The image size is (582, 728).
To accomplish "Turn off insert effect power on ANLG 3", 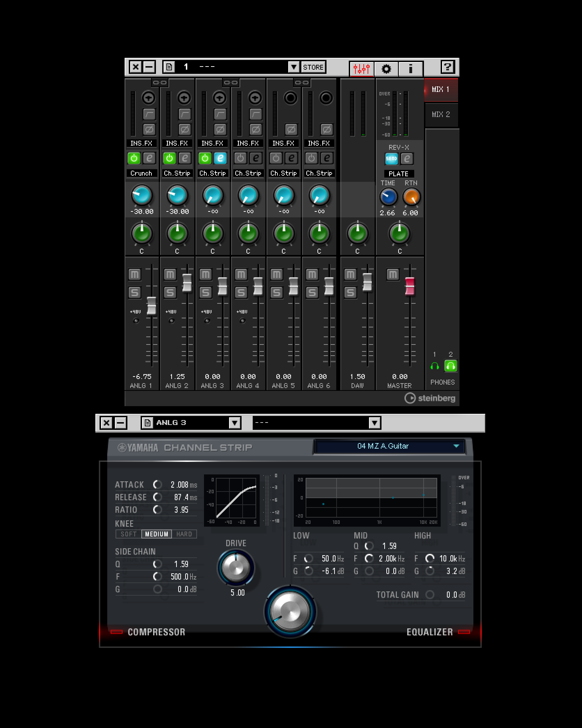I will [205, 158].
